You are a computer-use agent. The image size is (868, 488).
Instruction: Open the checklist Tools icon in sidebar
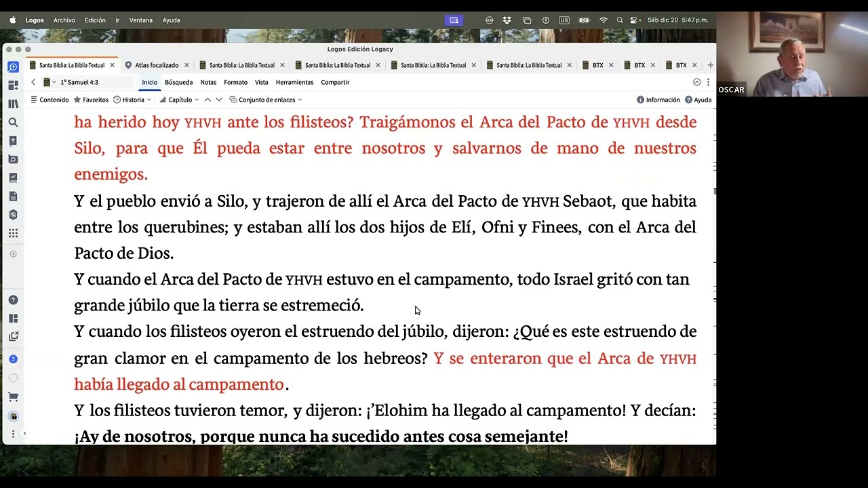(x=13, y=178)
